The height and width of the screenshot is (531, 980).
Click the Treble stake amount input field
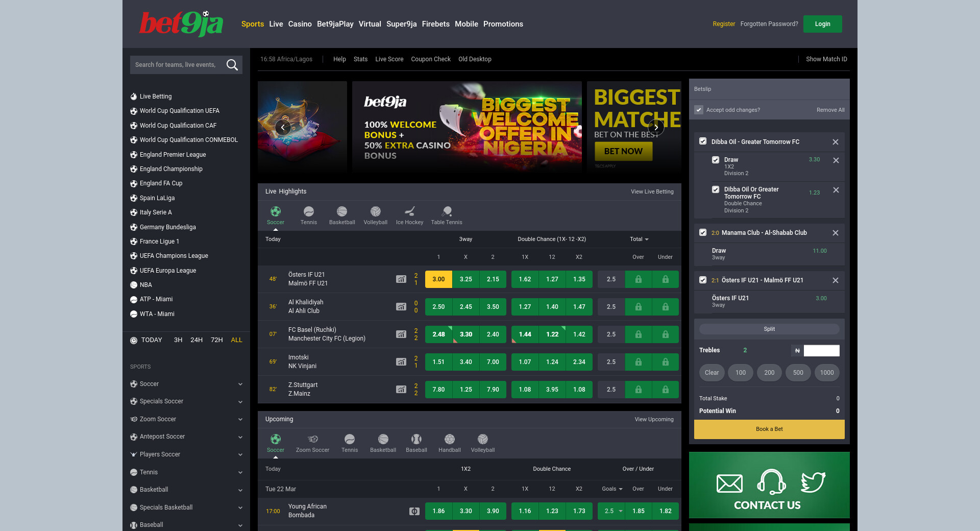(821, 350)
